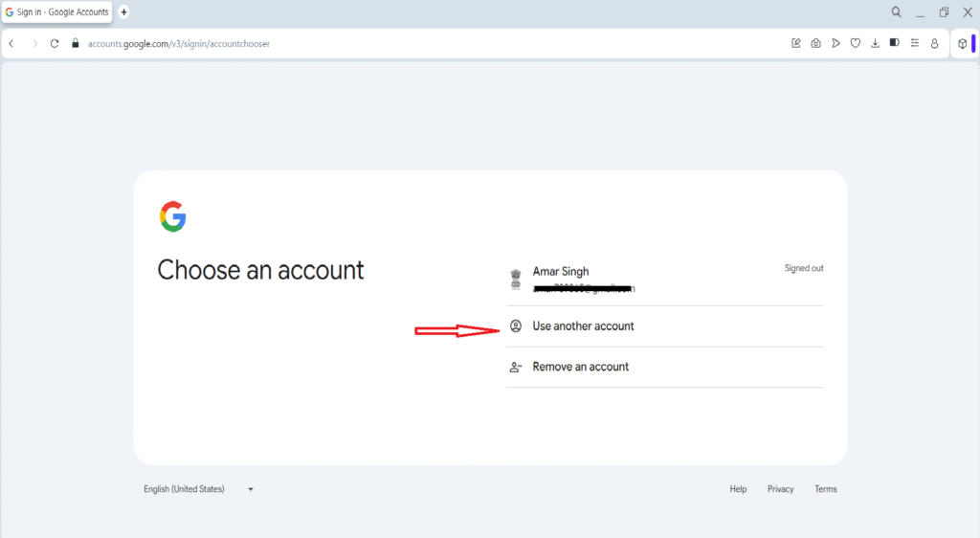Open the edit note icon in the toolbar
This screenshot has width=980, height=538.
coord(795,43)
